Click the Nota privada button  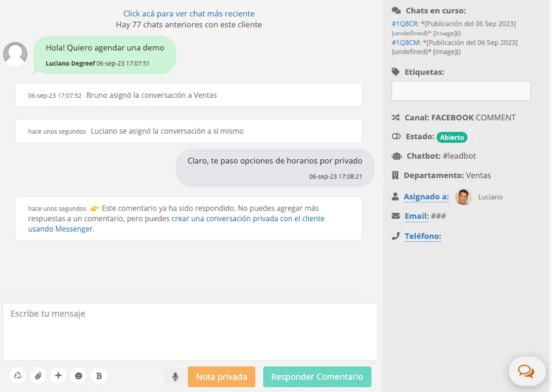tap(221, 377)
